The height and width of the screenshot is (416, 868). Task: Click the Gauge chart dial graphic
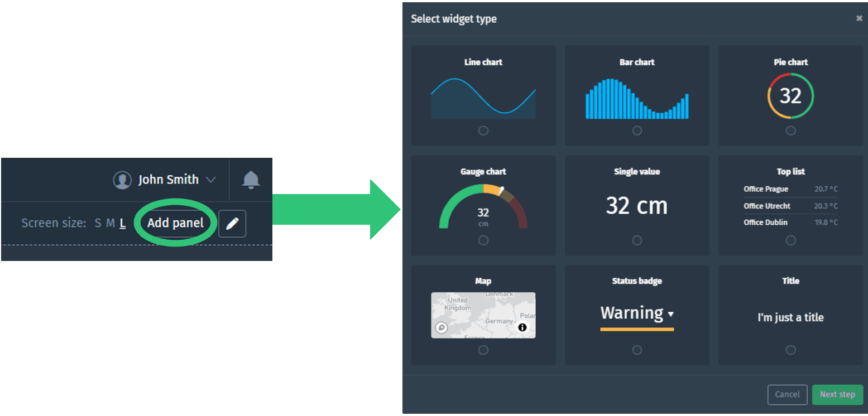tap(483, 206)
